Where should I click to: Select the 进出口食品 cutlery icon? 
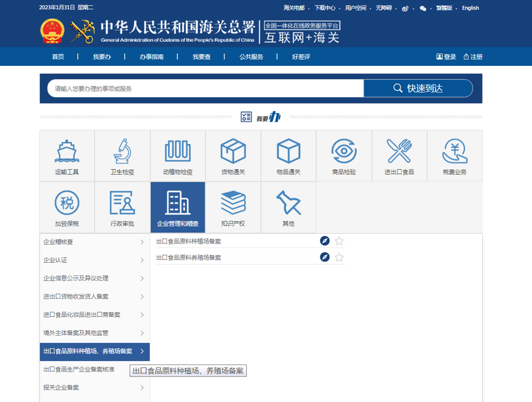(x=399, y=150)
